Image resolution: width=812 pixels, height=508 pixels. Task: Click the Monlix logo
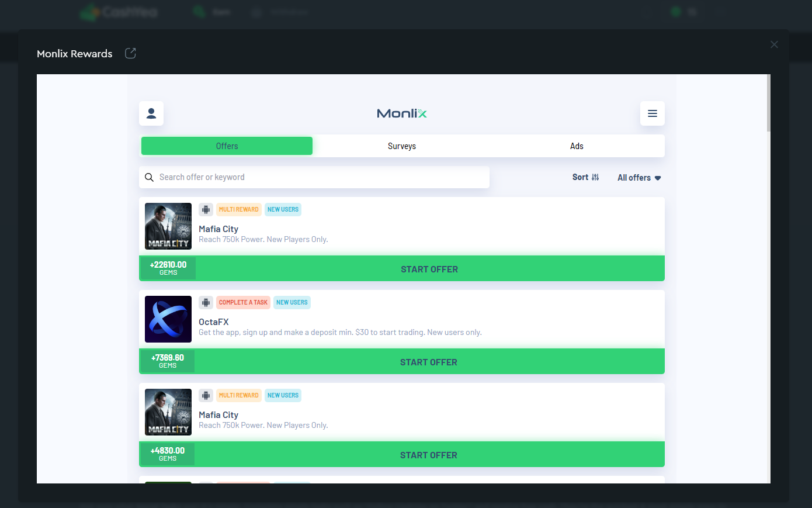[402, 113]
